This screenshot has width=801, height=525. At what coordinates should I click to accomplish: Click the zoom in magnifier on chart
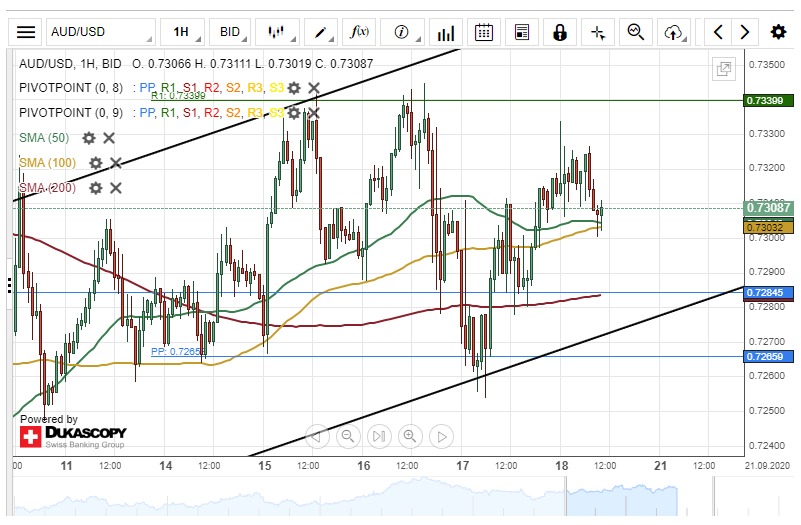410,436
